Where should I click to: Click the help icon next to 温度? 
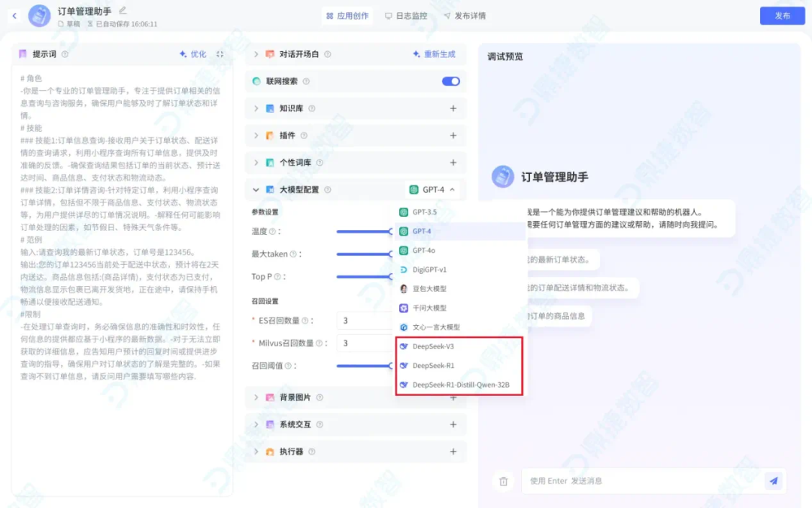point(272,231)
